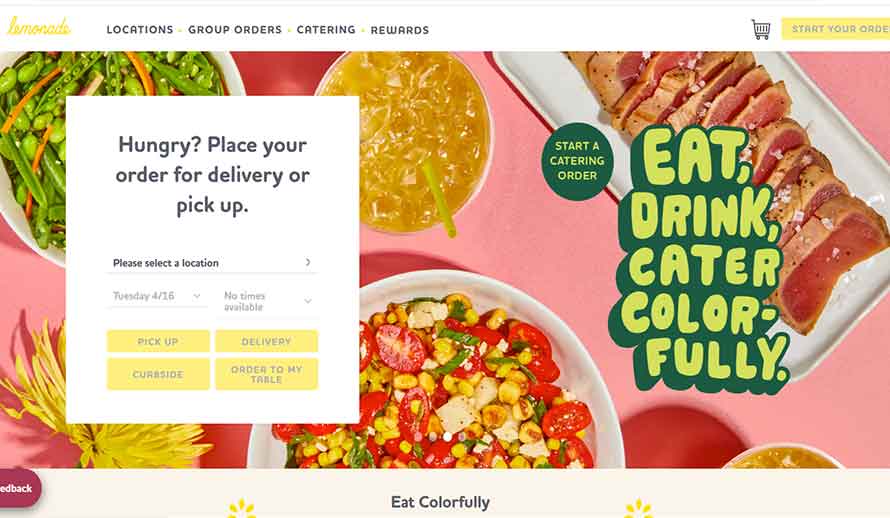Open the shopping cart icon
Image resolution: width=890 pixels, height=518 pixels.
(x=761, y=29)
